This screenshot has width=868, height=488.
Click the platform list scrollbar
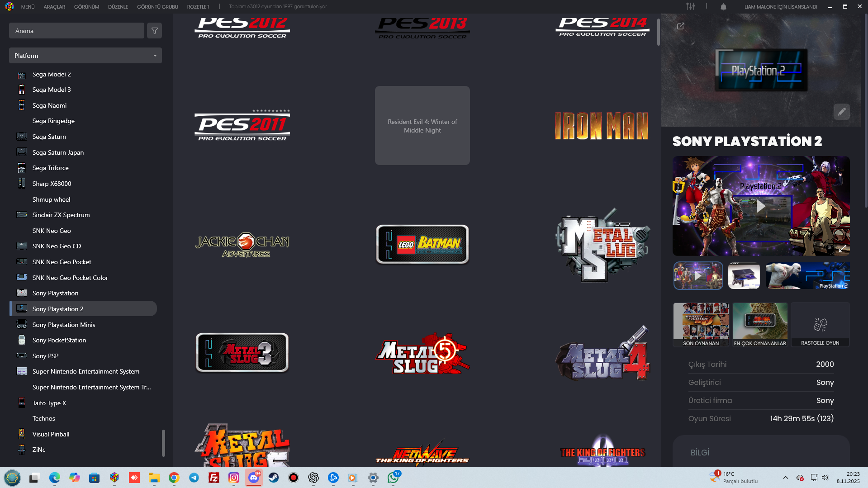(163, 443)
